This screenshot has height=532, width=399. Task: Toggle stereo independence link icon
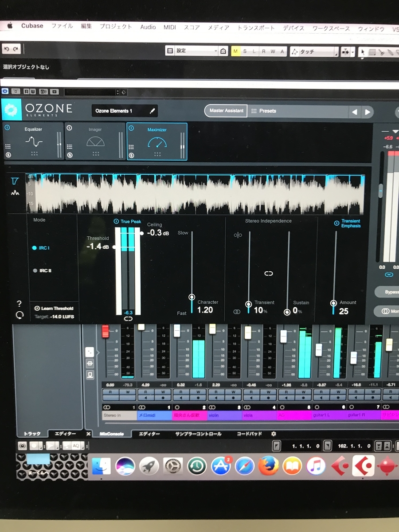click(x=269, y=274)
